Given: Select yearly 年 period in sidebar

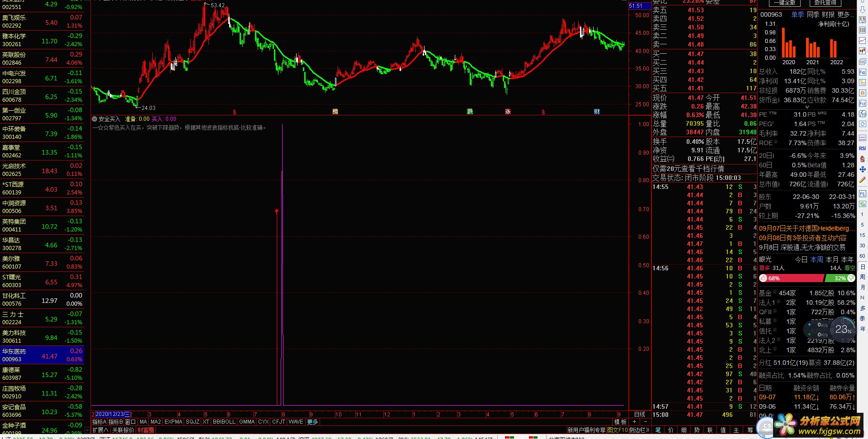Looking at the screenshot, I should (862, 329).
